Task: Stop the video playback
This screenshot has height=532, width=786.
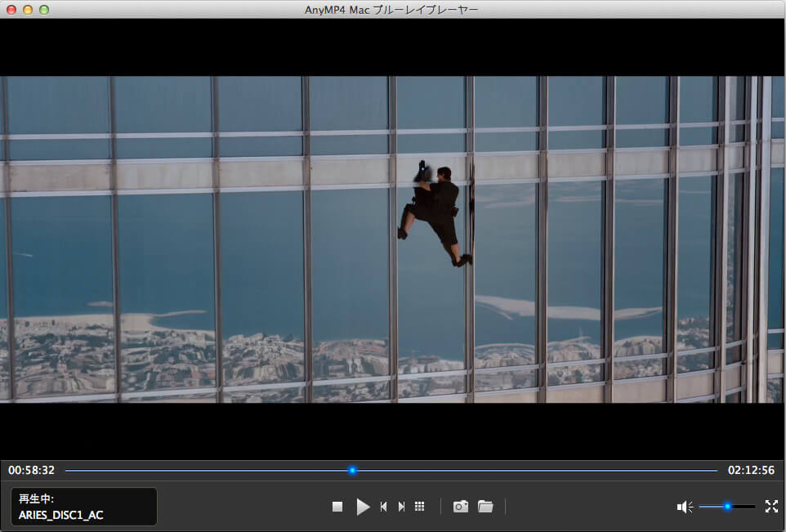Action: (x=337, y=507)
